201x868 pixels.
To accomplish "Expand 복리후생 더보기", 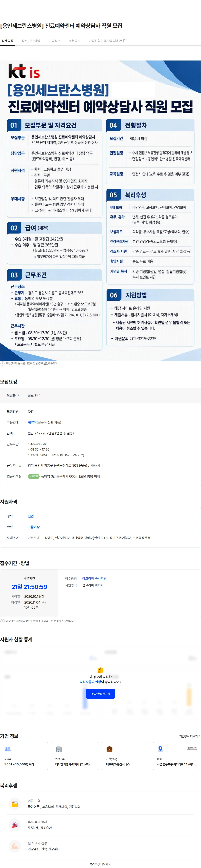I will coord(100,864).
